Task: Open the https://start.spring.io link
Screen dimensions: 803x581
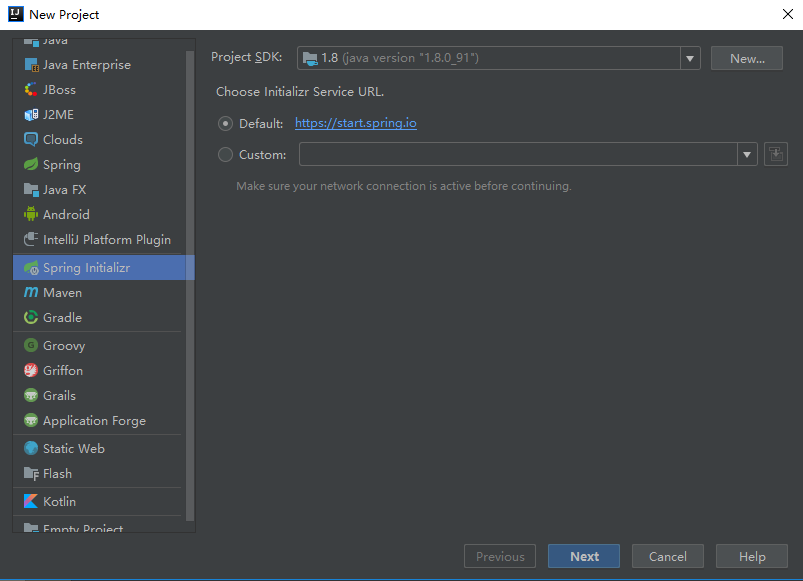Action: [x=355, y=123]
